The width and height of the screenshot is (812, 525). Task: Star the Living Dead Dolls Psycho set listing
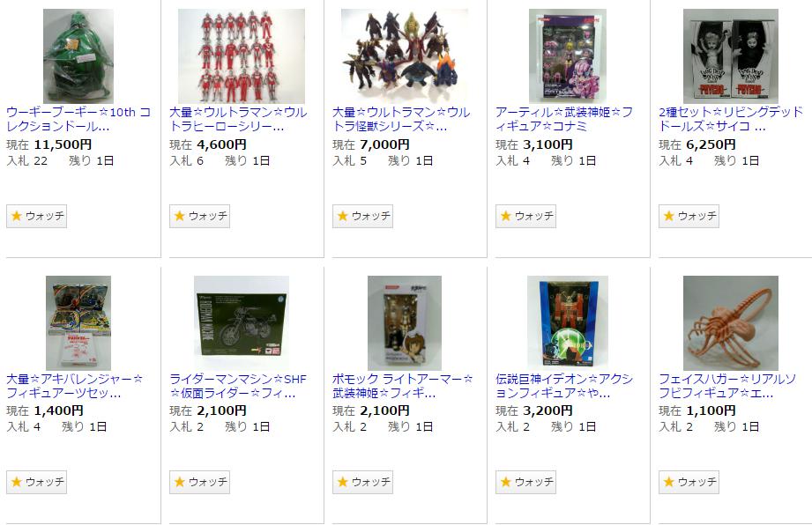click(689, 216)
